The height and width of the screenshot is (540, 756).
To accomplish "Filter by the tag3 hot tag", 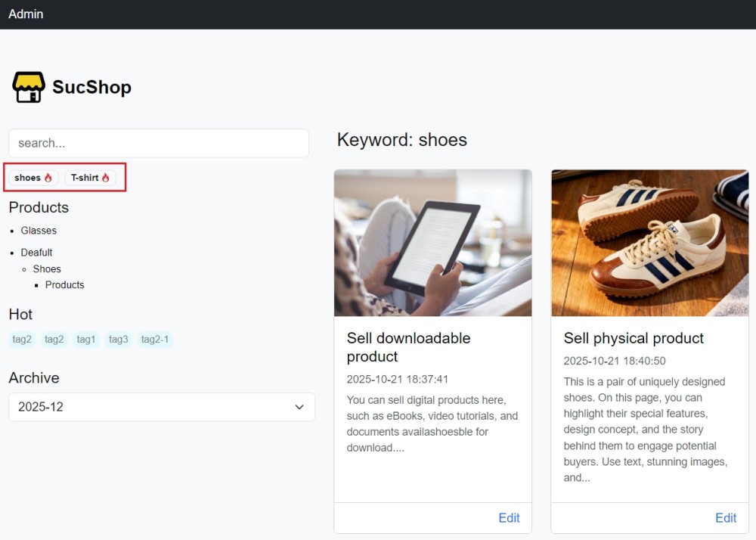I will [x=118, y=340].
